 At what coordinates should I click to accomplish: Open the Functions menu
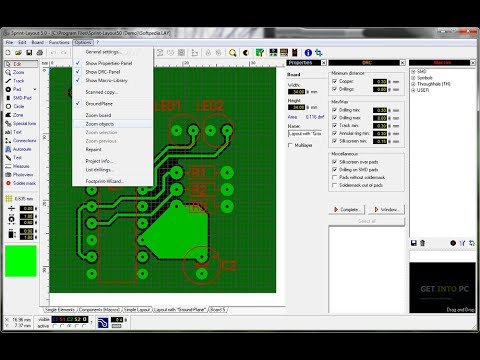tap(59, 42)
